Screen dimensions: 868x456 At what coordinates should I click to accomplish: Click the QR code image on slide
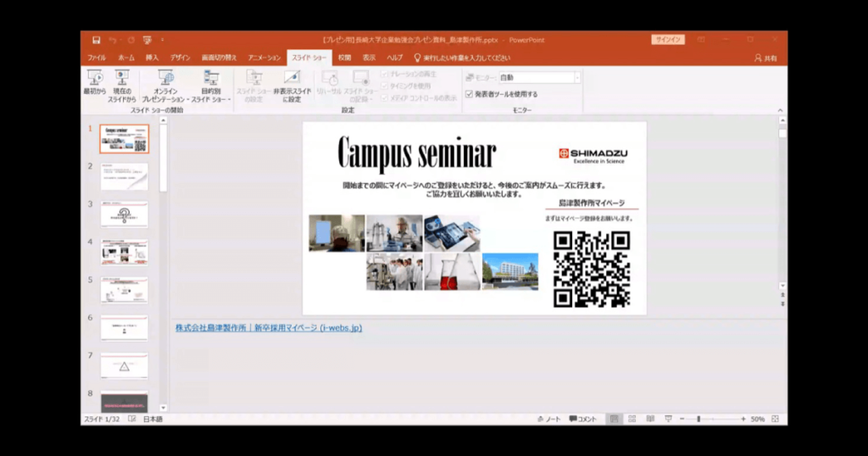click(x=592, y=269)
